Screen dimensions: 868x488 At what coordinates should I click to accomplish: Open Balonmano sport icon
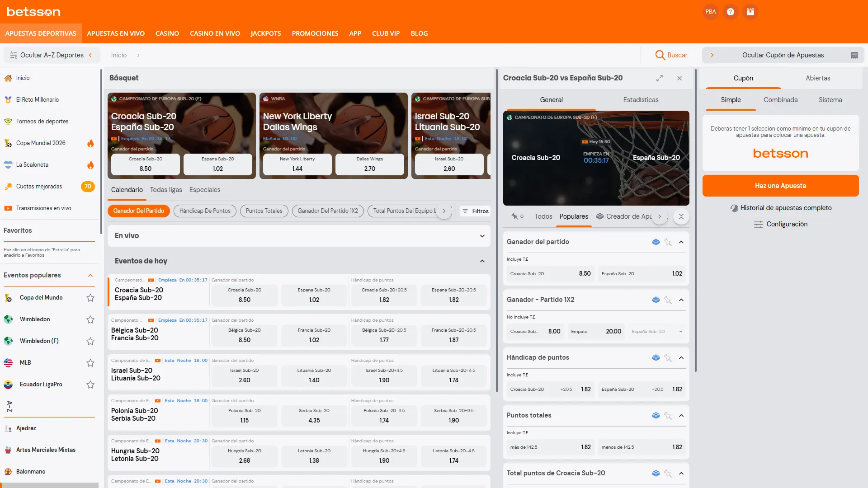tap(8, 472)
